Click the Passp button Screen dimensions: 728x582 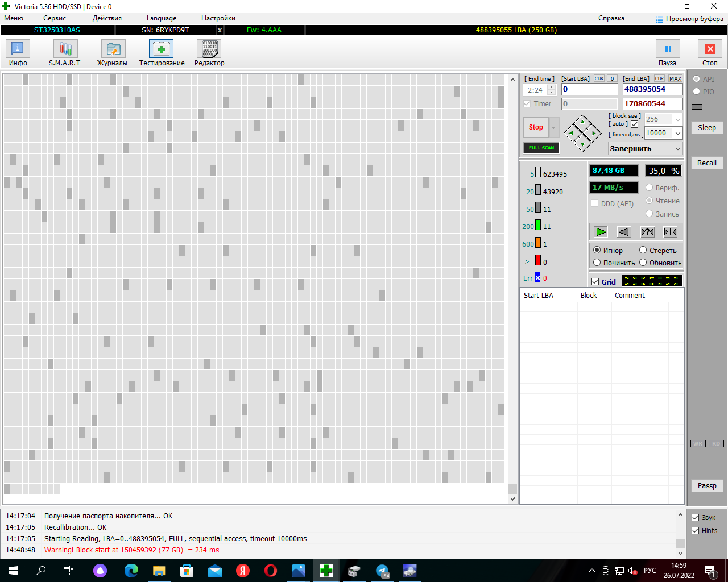point(707,485)
